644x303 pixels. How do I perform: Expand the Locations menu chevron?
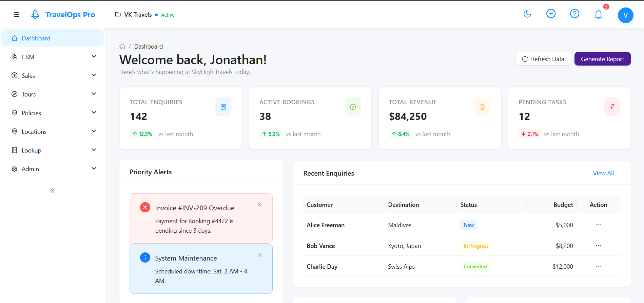pos(94,131)
